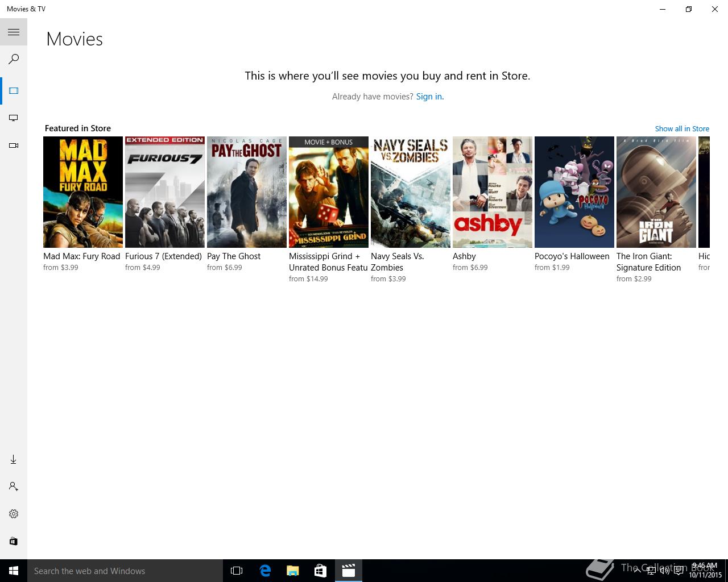Open the Videos camera icon section
The image size is (728, 582).
pyautogui.click(x=14, y=145)
